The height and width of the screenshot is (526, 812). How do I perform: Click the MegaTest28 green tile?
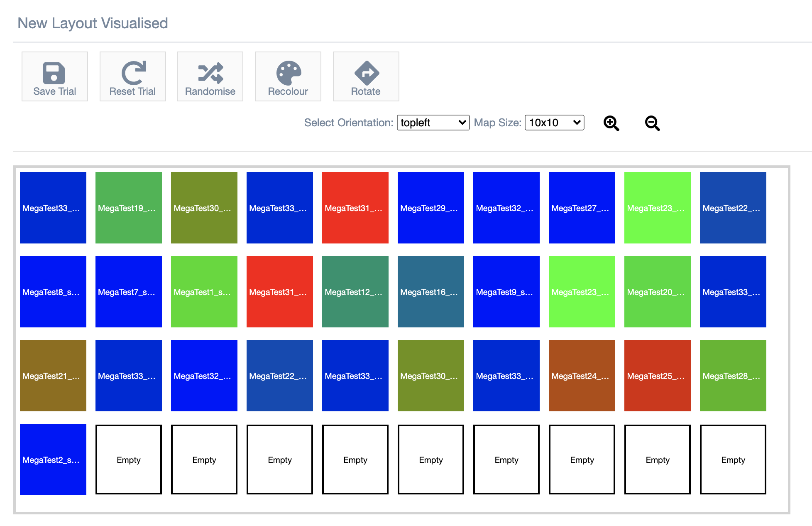coord(733,376)
